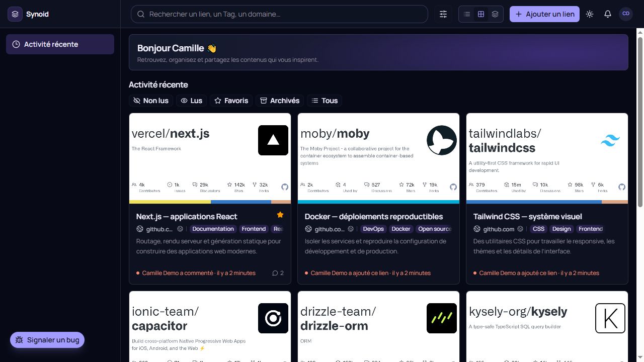Image resolution: width=644 pixels, height=362 pixels.
Task: Open the filter settings sliders icon
Action: coord(443,14)
